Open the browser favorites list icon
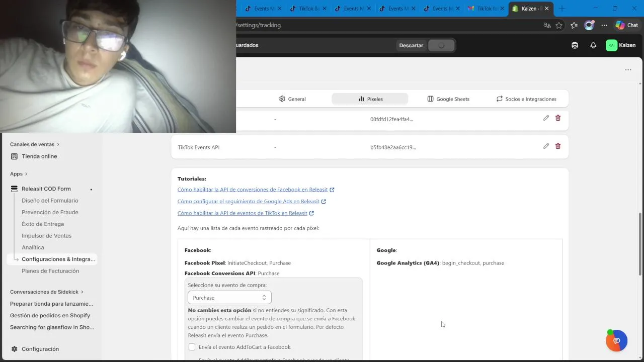The image size is (644, 362). (574, 25)
